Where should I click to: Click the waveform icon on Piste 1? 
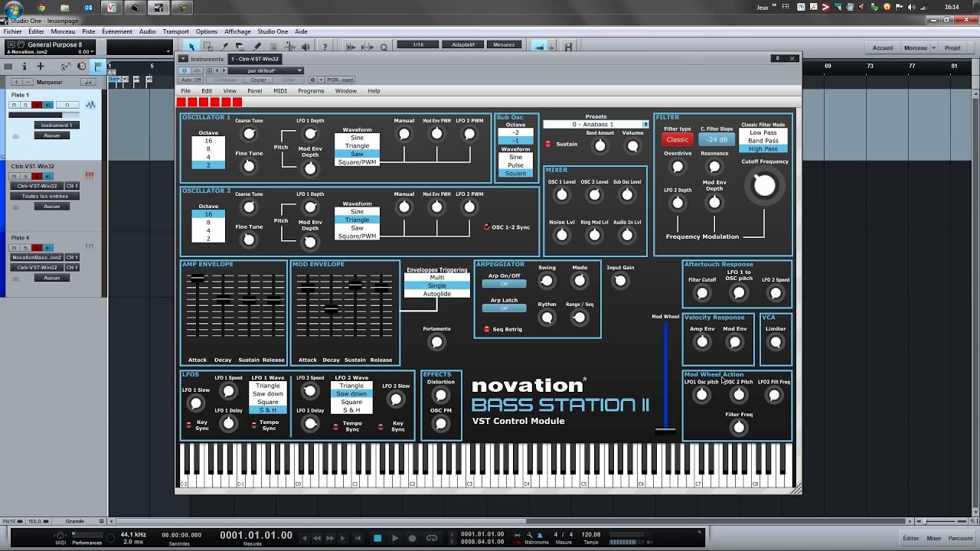click(90, 105)
